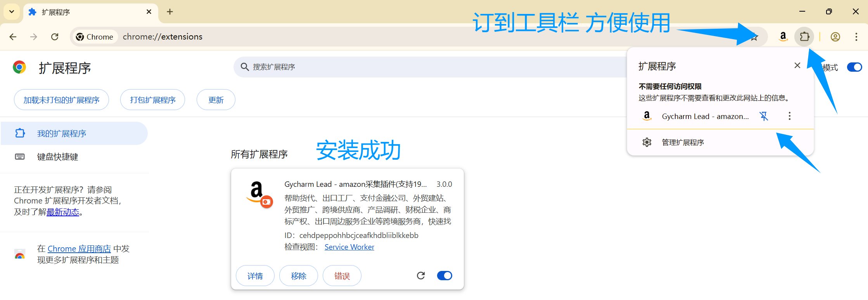The height and width of the screenshot is (300, 868).
Task: Click the extensions puzzle icon in toolbar
Action: (x=804, y=37)
